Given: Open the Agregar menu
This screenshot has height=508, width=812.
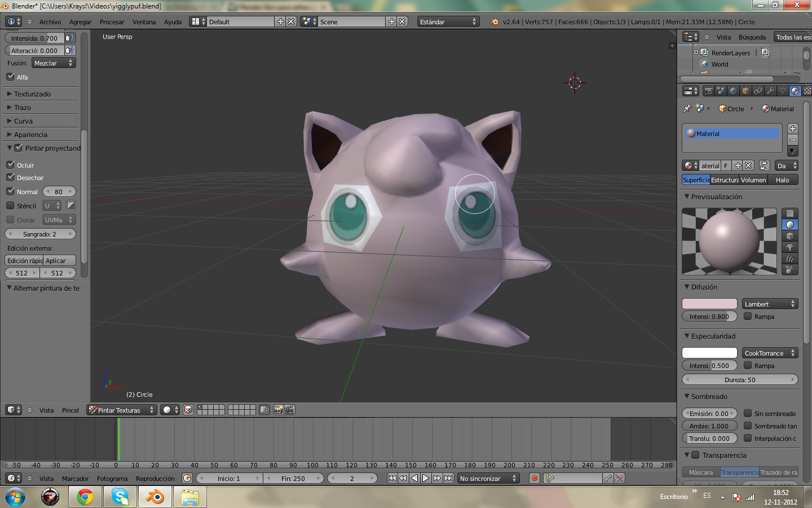Looking at the screenshot, I should 80,22.
